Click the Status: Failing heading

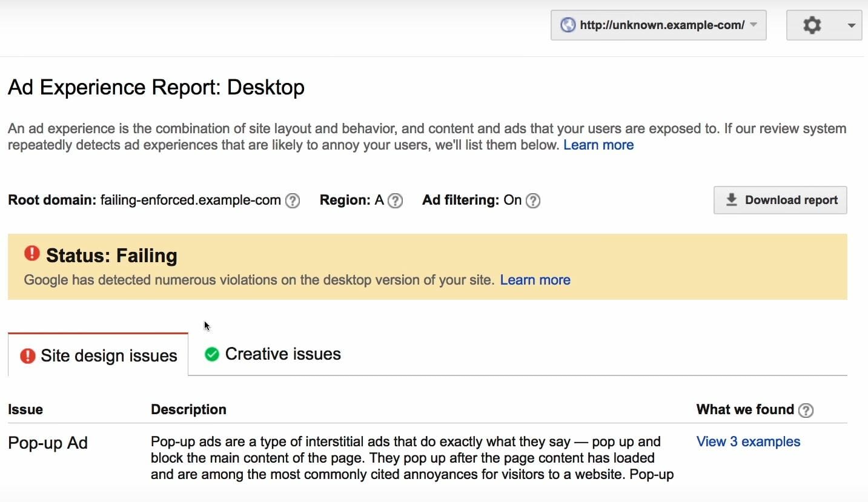pos(111,256)
